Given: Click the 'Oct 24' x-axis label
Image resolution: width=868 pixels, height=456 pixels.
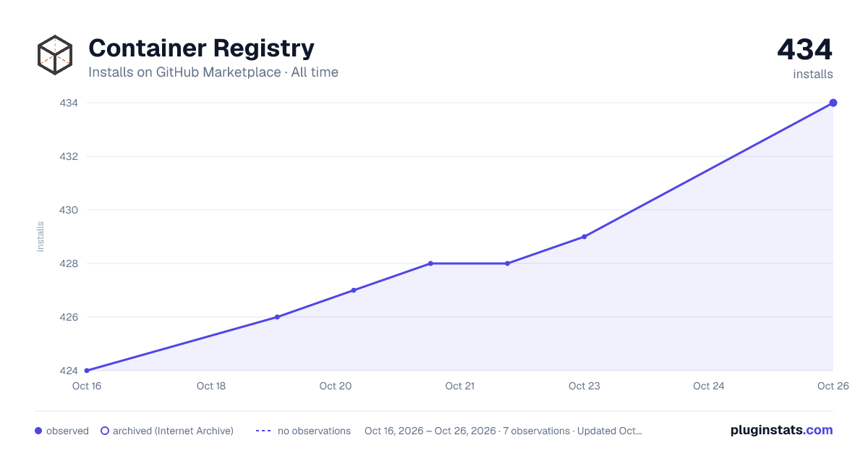Looking at the screenshot, I should tap(709, 386).
